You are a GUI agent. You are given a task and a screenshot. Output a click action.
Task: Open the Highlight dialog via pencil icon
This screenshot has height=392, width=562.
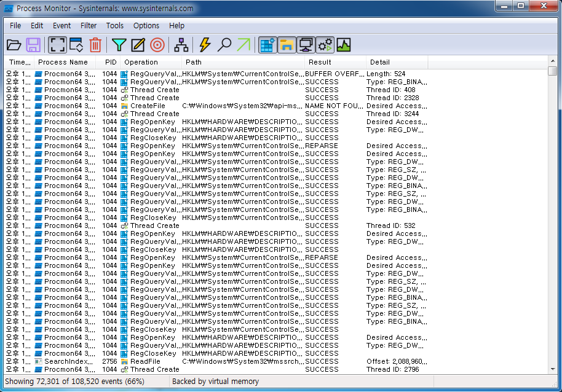(x=138, y=45)
